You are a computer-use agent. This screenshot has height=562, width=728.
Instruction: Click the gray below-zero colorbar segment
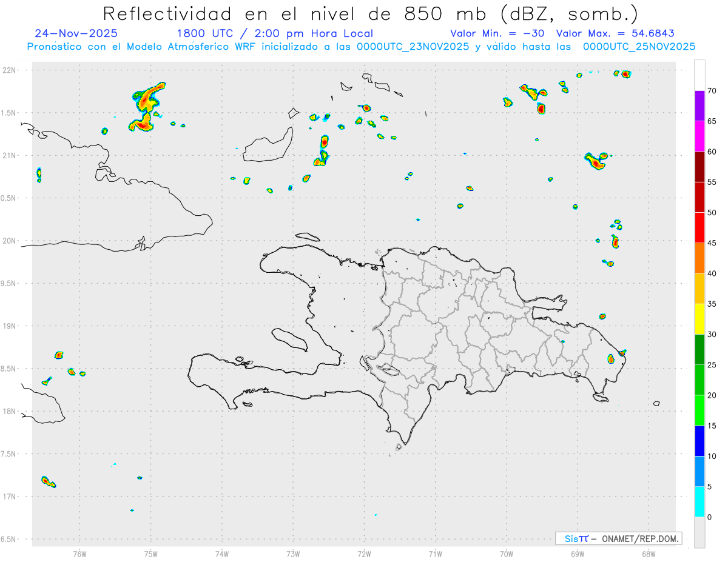pyautogui.click(x=699, y=532)
